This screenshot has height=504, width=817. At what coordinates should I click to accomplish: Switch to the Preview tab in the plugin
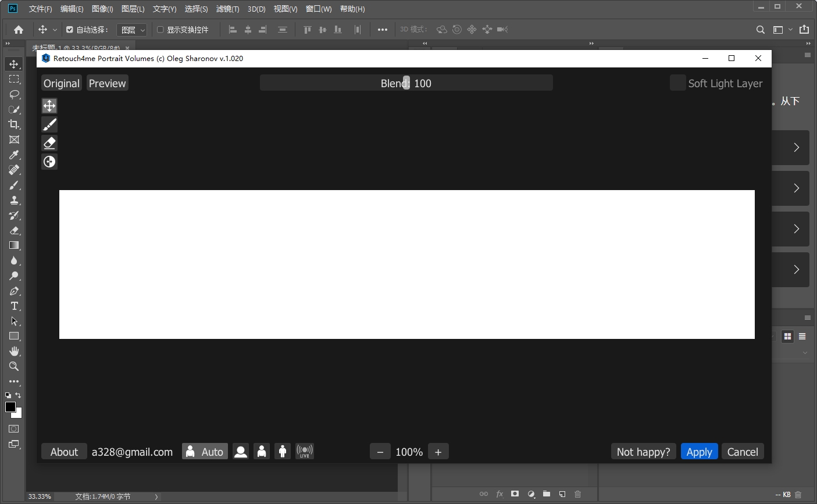pyautogui.click(x=107, y=83)
